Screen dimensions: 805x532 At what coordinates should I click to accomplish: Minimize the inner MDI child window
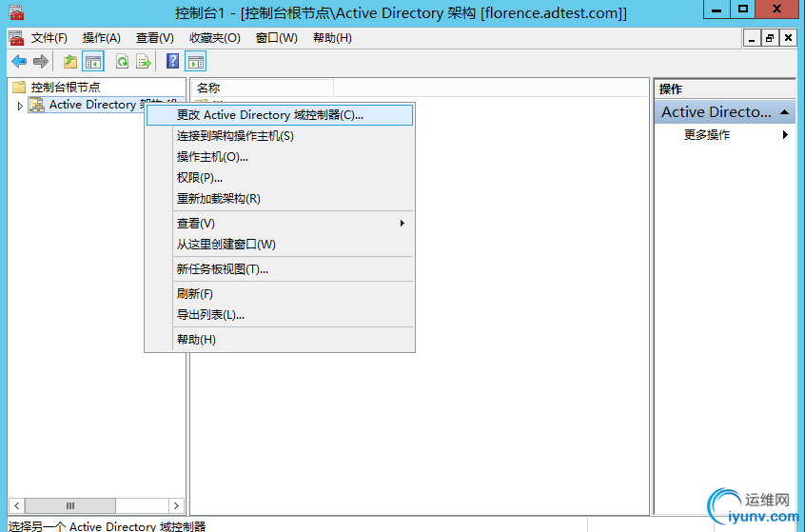[x=752, y=38]
